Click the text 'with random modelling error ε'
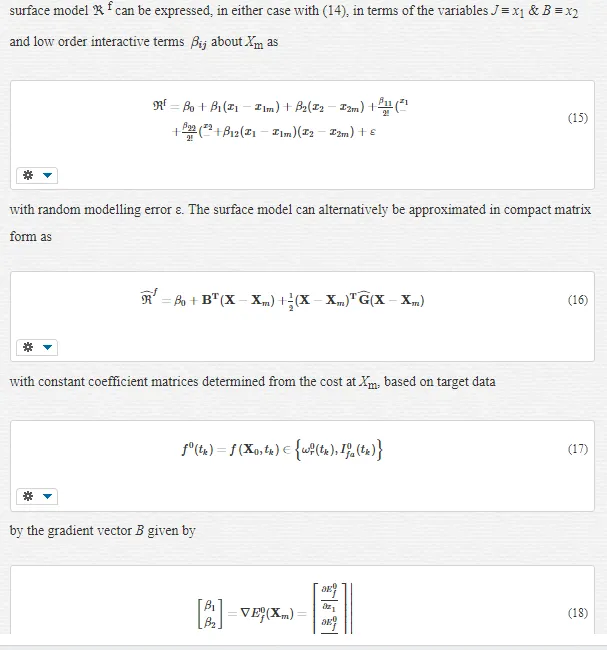The width and height of the screenshot is (607, 650). point(96,210)
